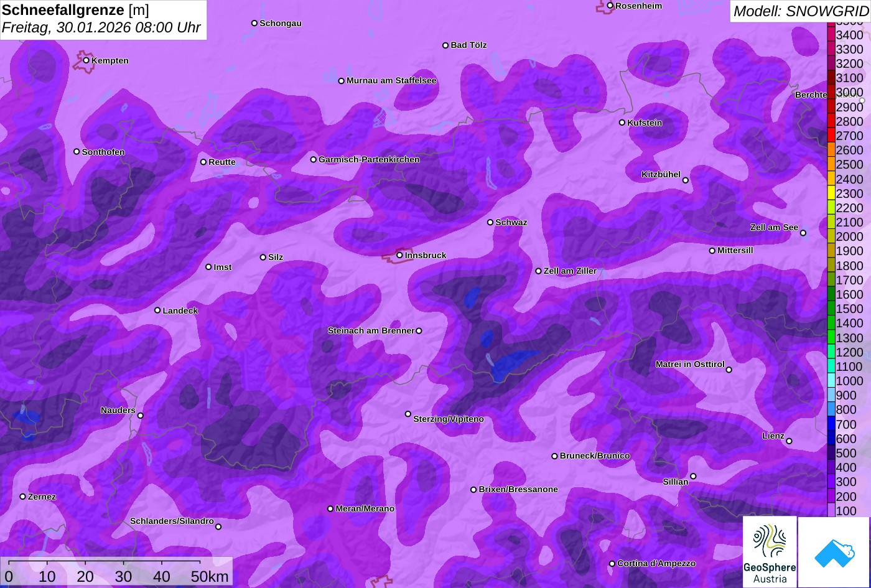Click the legend value "500"
This screenshot has width=871, height=588.
(x=845, y=453)
